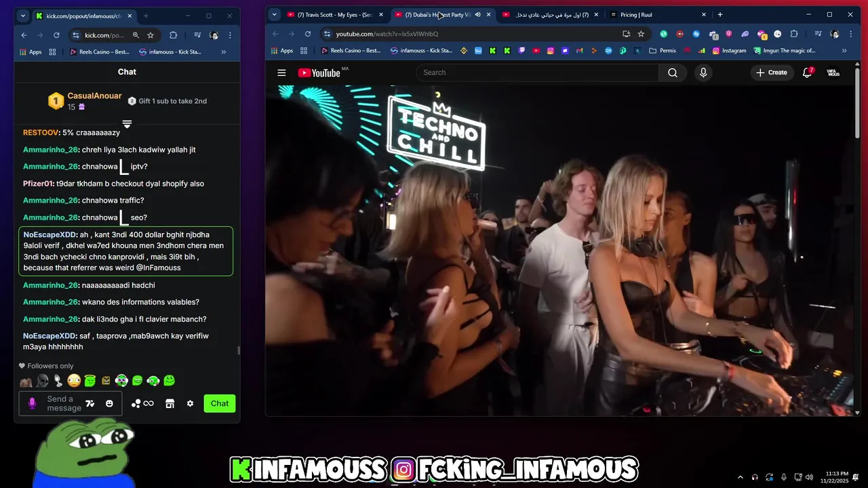Insert the skull emote in chat

tap(43, 381)
